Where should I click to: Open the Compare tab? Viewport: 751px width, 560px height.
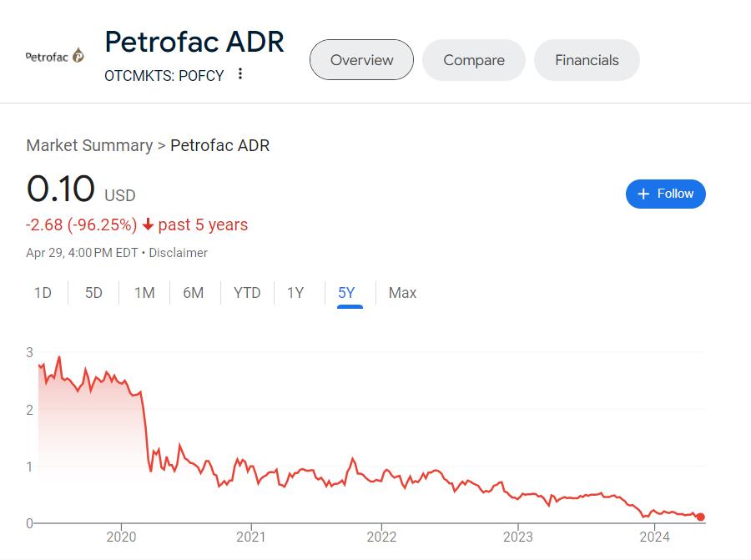point(473,60)
